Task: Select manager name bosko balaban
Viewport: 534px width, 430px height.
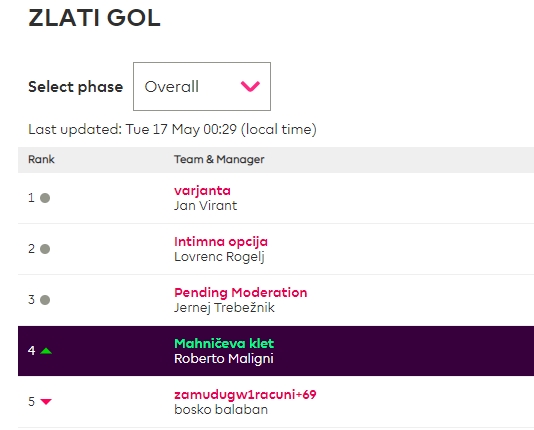Action: tap(221, 410)
